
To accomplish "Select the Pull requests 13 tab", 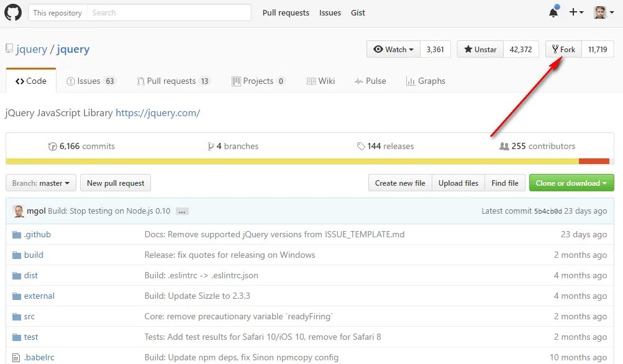I will [173, 81].
